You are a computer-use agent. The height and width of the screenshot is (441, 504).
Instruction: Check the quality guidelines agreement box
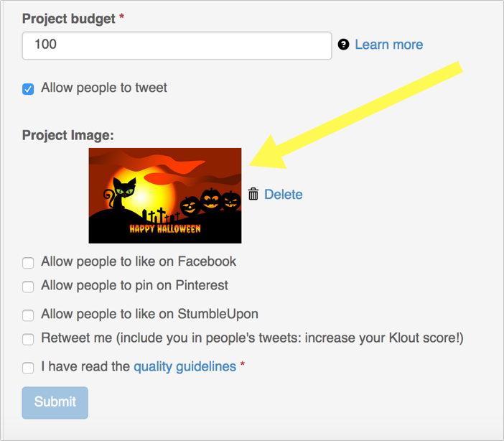tap(28, 368)
